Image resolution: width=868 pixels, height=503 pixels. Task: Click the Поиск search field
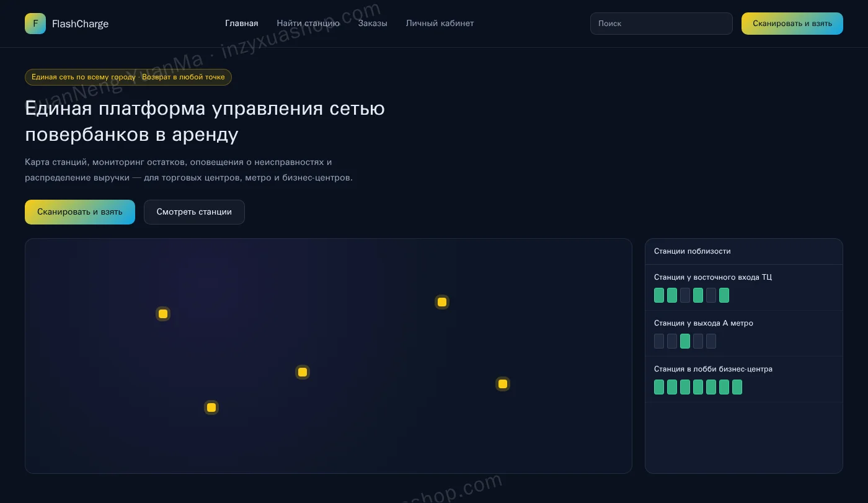pyautogui.click(x=662, y=24)
